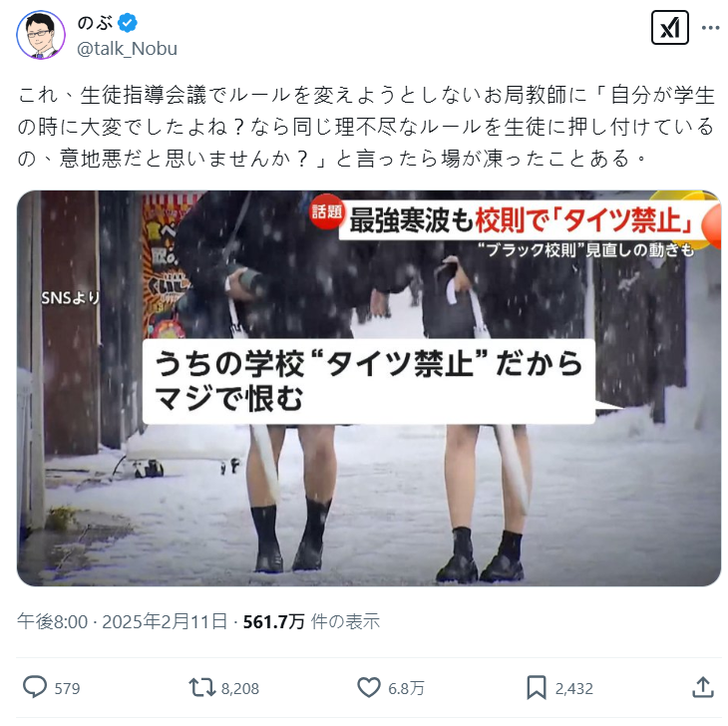Image resolution: width=728 pixels, height=726 pixels.
Task: Open the のぶ profile avatar
Action: coord(41,35)
